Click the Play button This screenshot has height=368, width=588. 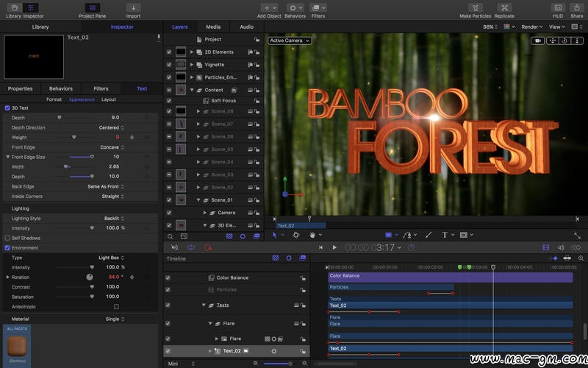[334, 247]
